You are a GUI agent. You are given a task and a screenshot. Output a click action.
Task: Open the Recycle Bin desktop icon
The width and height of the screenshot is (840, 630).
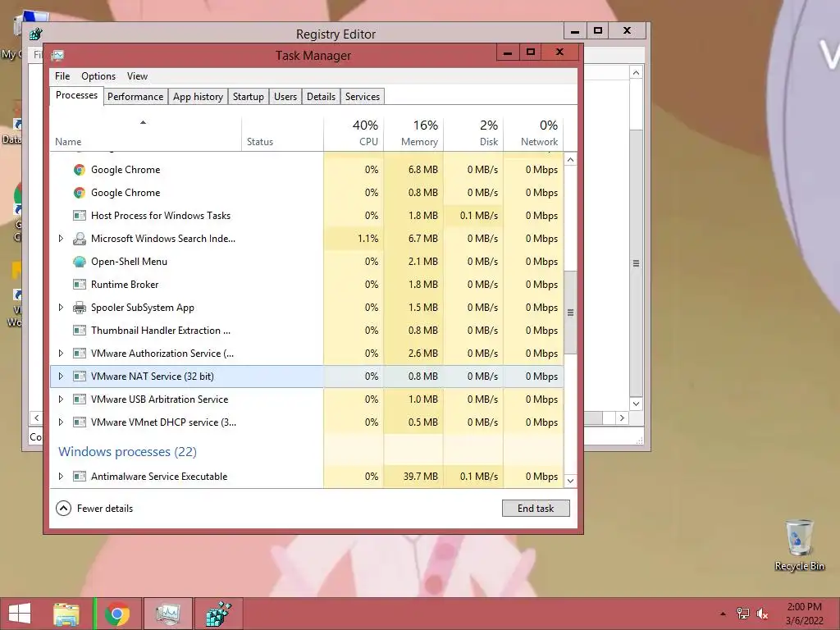[x=800, y=545]
